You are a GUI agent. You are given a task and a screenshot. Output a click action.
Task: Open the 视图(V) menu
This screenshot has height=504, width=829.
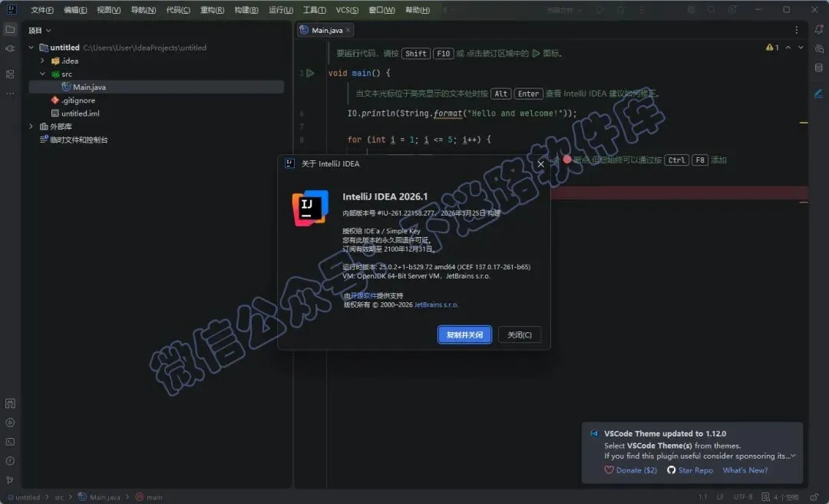pos(108,10)
